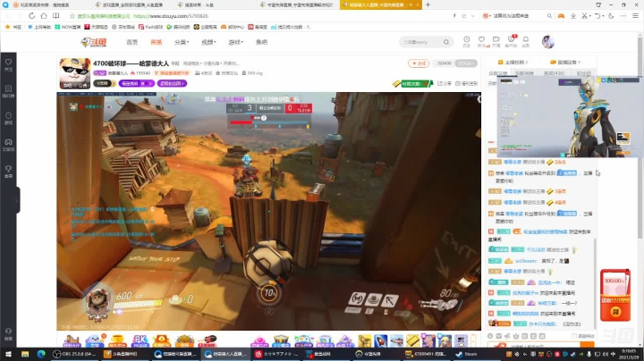Click the magnifier in Douyu search box
Viewport: 644px width, 361px height.
click(446, 42)
